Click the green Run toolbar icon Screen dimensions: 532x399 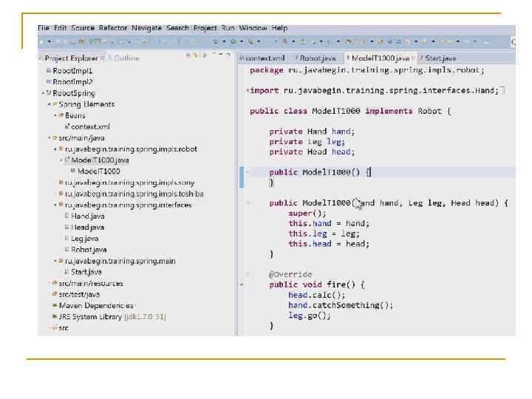tap(233, 41)
